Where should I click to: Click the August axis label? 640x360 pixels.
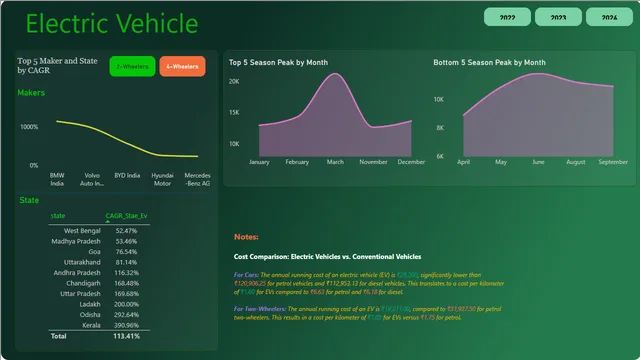[576, 162]
